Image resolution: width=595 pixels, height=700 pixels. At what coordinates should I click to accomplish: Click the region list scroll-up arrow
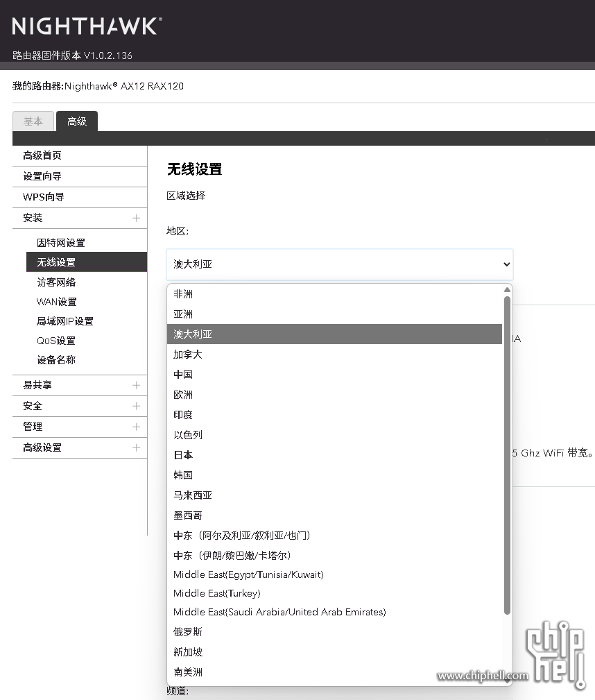pos(507,290)
